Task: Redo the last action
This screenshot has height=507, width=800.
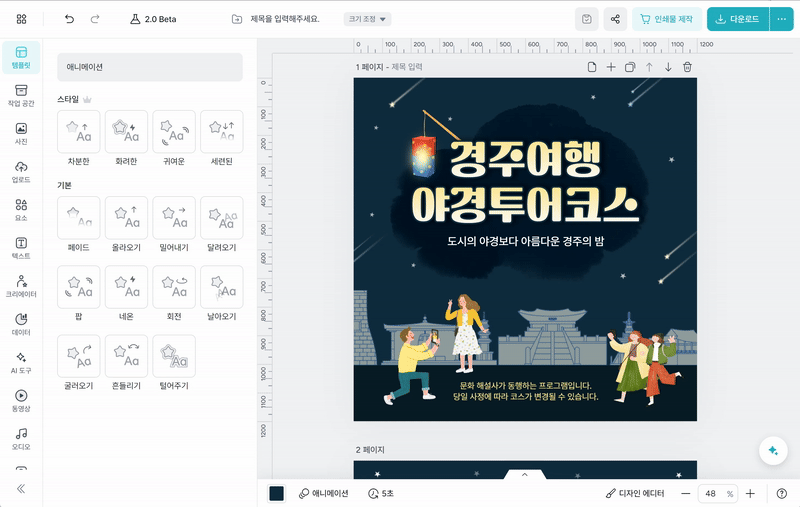Action: click(x=95, y=19)
